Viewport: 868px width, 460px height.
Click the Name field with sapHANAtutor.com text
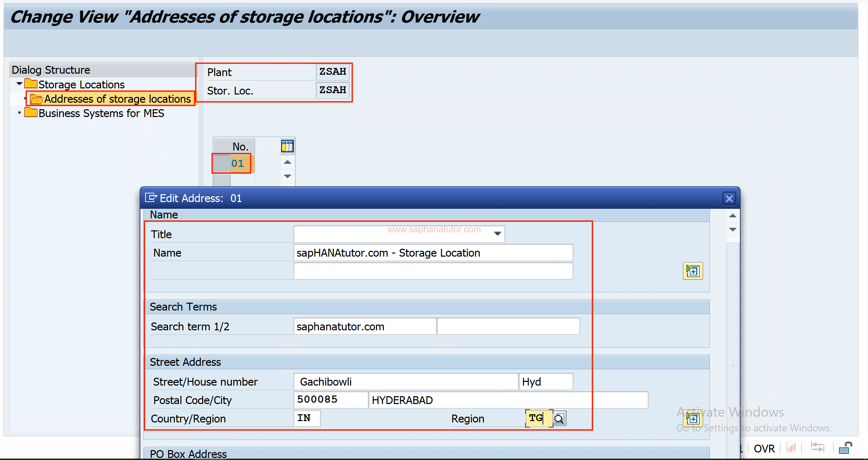point(433,253)
